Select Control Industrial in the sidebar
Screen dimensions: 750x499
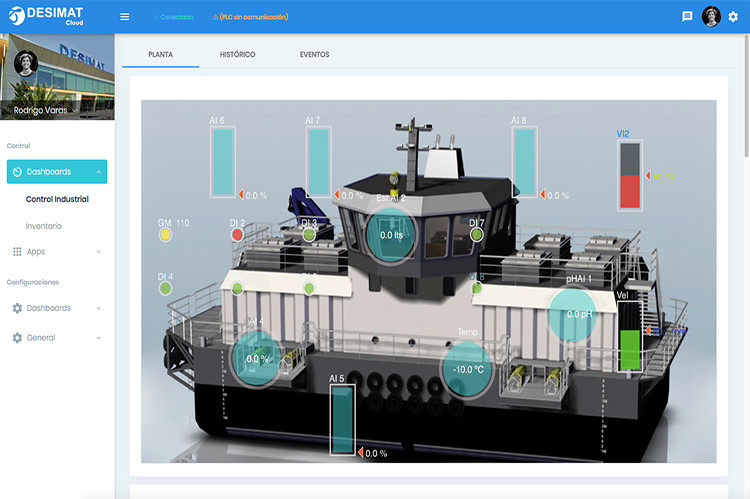(x=57, y=199)
